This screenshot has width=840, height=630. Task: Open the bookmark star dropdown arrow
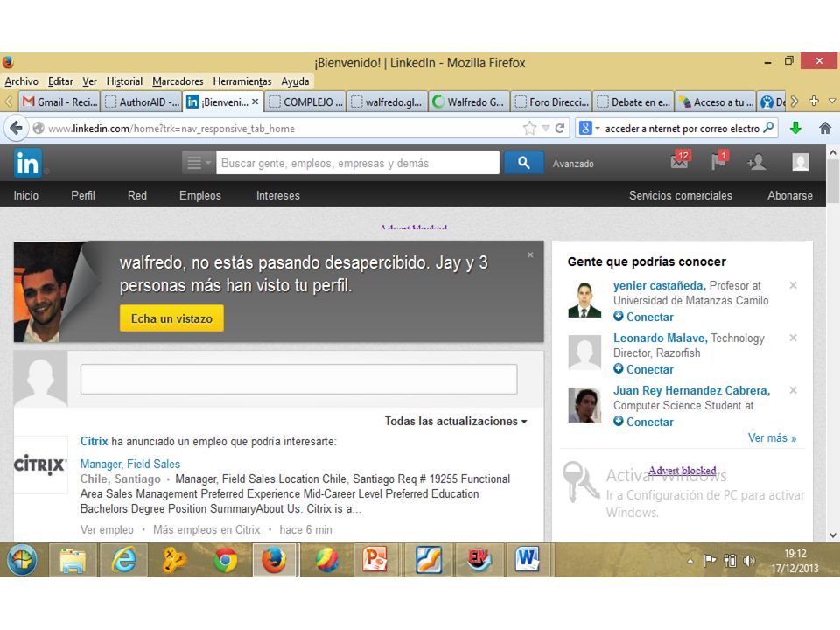[545, 128]
